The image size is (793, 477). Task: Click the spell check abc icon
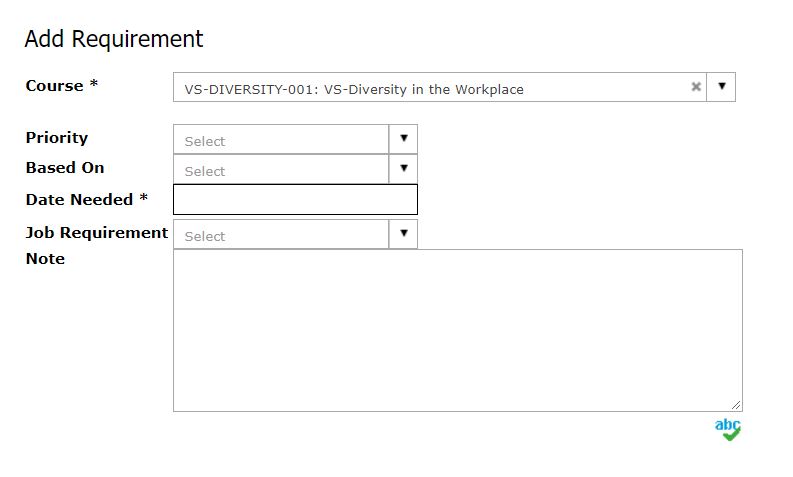(728, 429)
